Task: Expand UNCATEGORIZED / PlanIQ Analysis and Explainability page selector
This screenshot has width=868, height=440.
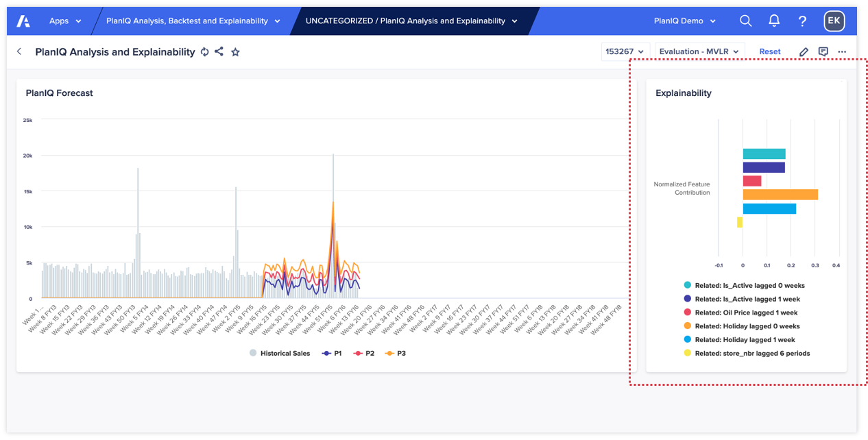Action: tap(411, 21)
